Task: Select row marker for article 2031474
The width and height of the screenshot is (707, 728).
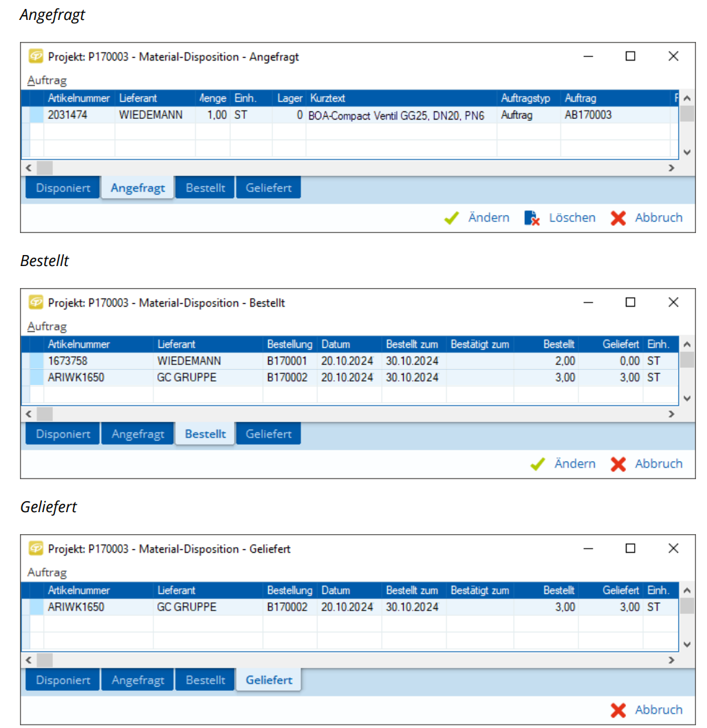Action: pyautogui.click(x=36, y=115)
